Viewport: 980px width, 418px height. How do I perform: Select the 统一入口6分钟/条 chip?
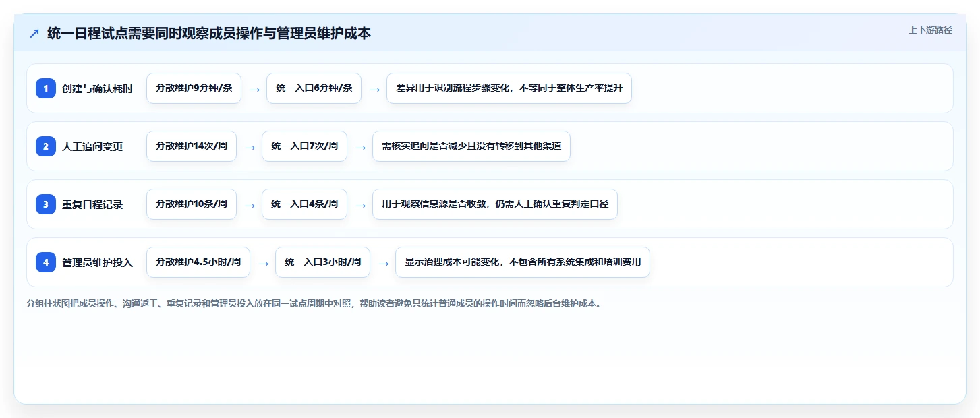pyautogui.click(x=314, y=88)
